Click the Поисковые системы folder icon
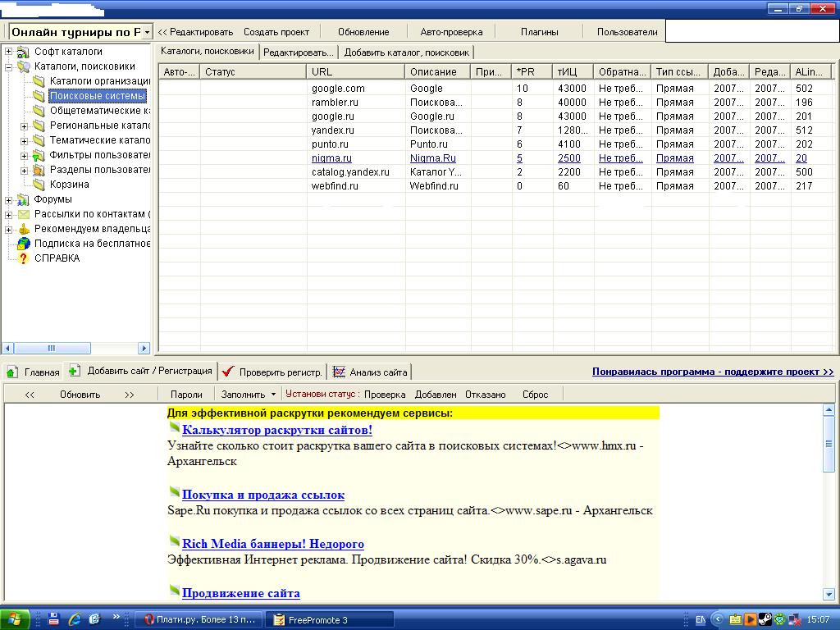840x630 pixels. coord(39,96)
